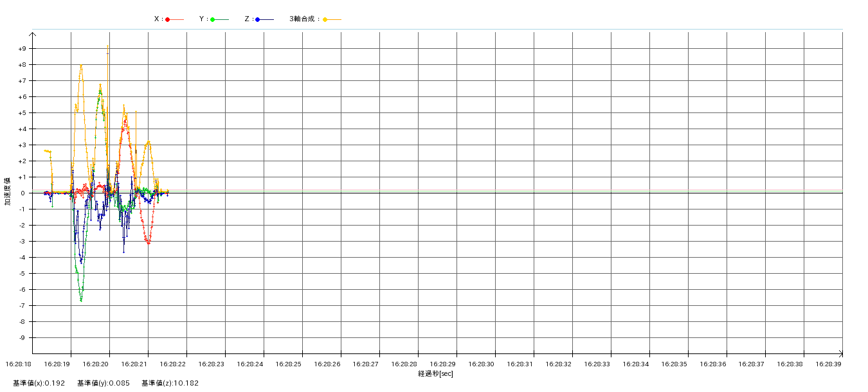Click the 16:28:18 time axis label
Image resolution: width=868 pixels, height=392 pixels.
point(18,364)
